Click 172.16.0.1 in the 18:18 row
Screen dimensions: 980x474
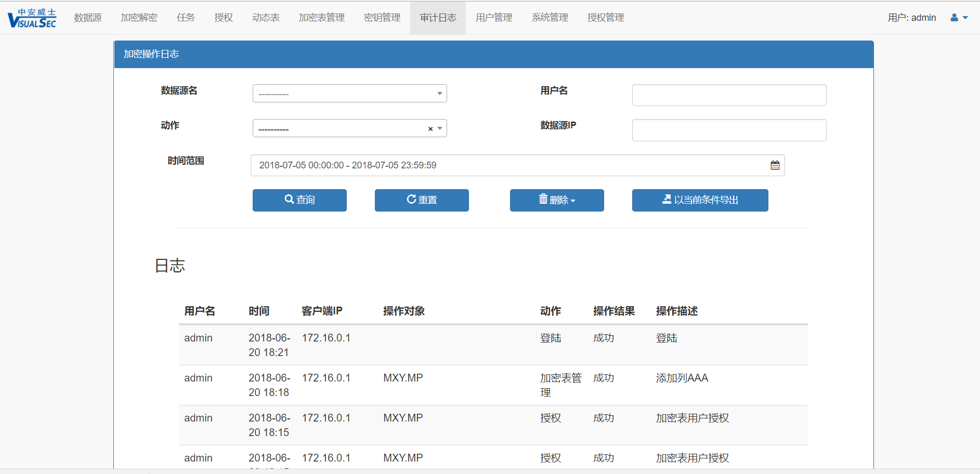coord(326,378)
